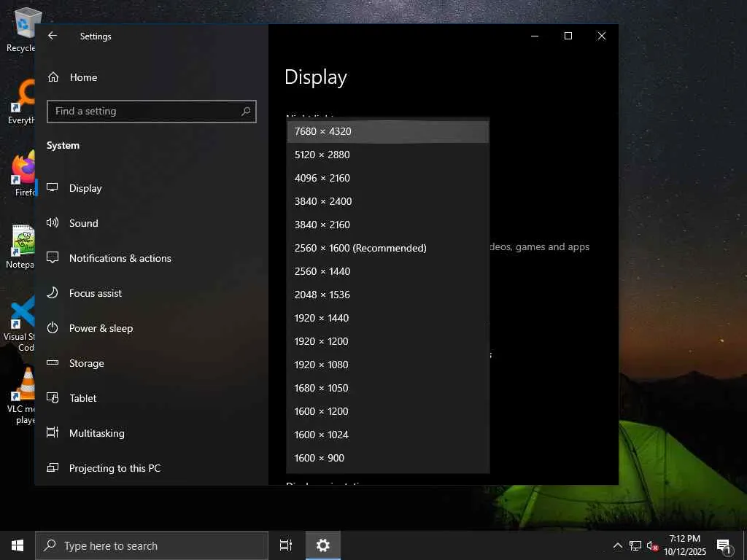This screenshot has width=747, height=560.
Task: Focus the Find a setting search box
Action: 152,112
